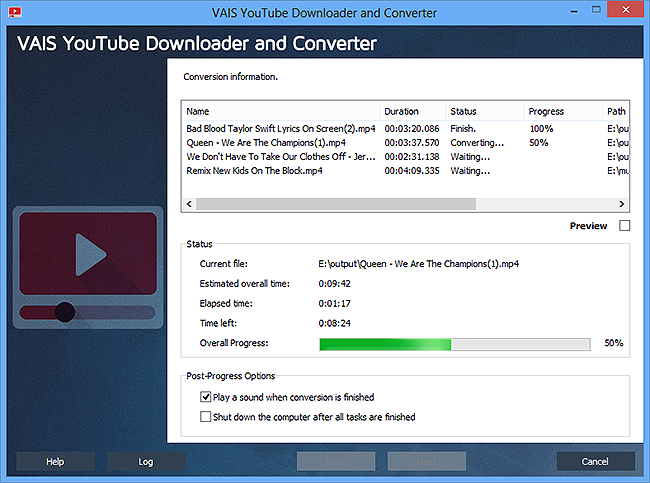650x483 pixels.
Task: Click duration 00:02:31.138
Action: [412, 157]
